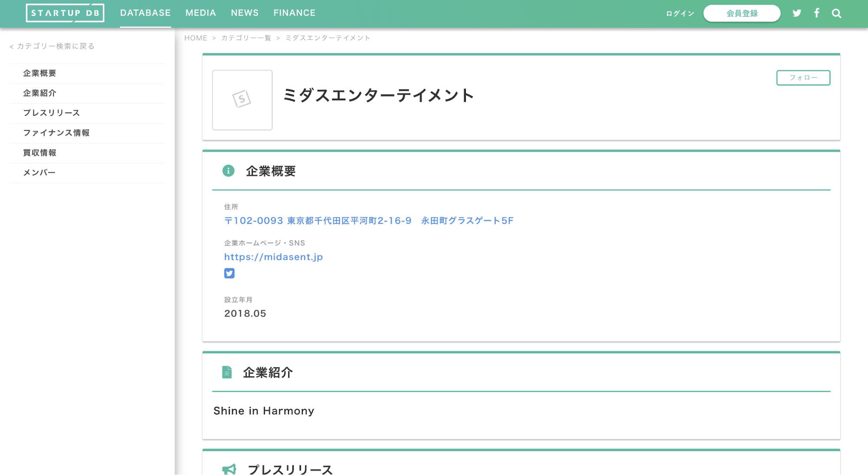This screenshot has height=475, width=868.
Task: Select ファイナンス情報 in the sidebar
Action: coord(56,133)
